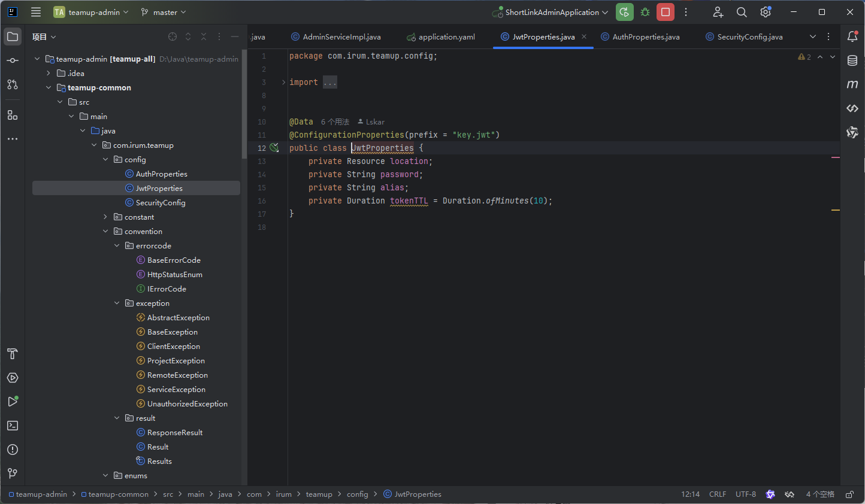Viewport: 865px width, 504px height.
Task: Collapse all in project tree
Action: click(x=204, y=37)
